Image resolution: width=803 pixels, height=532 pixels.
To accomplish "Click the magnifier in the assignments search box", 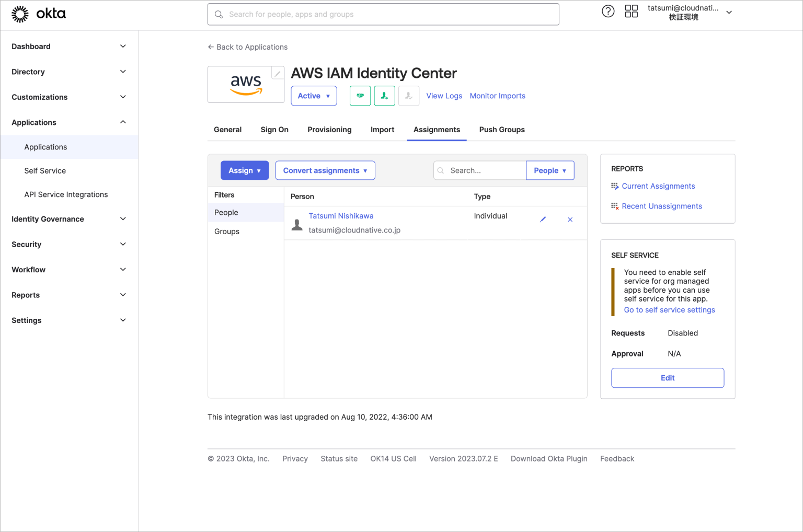I will point(442,170).
